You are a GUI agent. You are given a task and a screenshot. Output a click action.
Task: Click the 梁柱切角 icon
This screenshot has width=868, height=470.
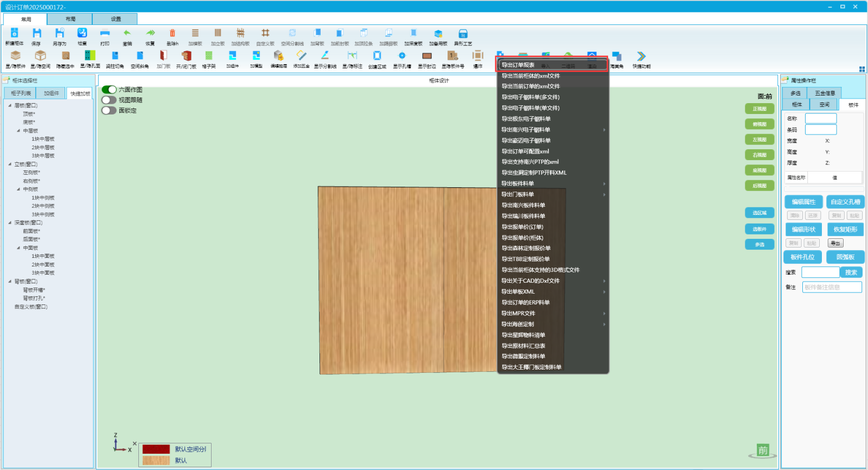pos(115,56)
